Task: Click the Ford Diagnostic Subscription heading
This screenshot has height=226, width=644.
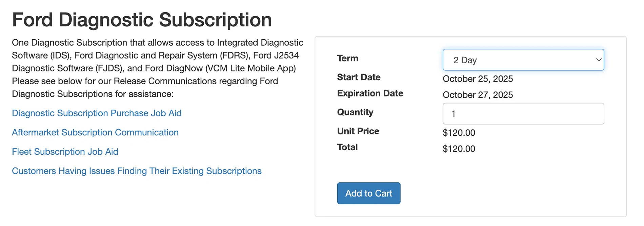Action: [x=142, y=20]
